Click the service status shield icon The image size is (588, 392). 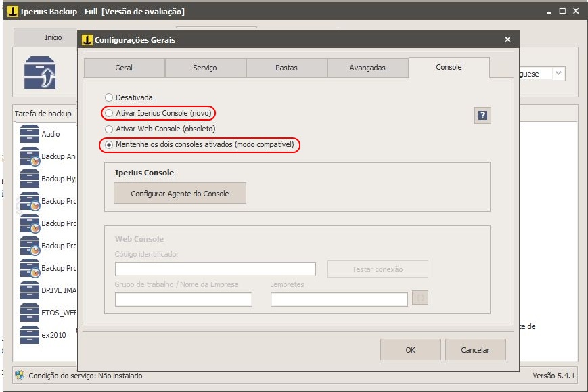[x=20, y=375]
